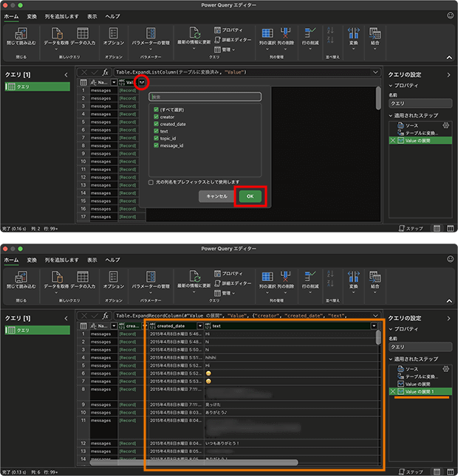Click horizontal scrollbar in bottom window grid
The width and height of the screenshot is (458, 476).
[194, 463]
